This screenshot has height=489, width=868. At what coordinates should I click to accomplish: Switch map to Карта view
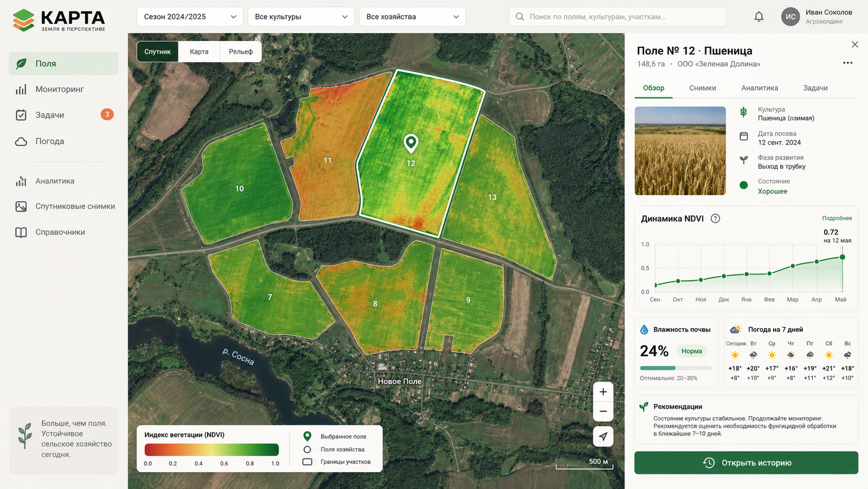coord(199,51)
